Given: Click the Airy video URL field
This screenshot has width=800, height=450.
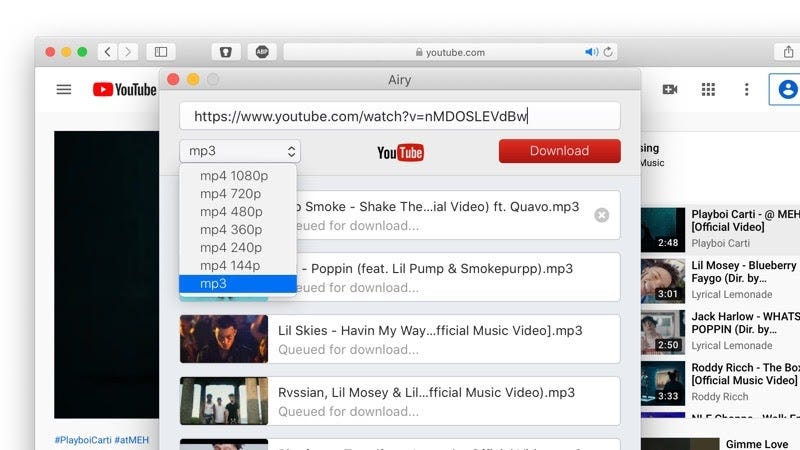Looking at the screenshot, I should pos(400,116).
